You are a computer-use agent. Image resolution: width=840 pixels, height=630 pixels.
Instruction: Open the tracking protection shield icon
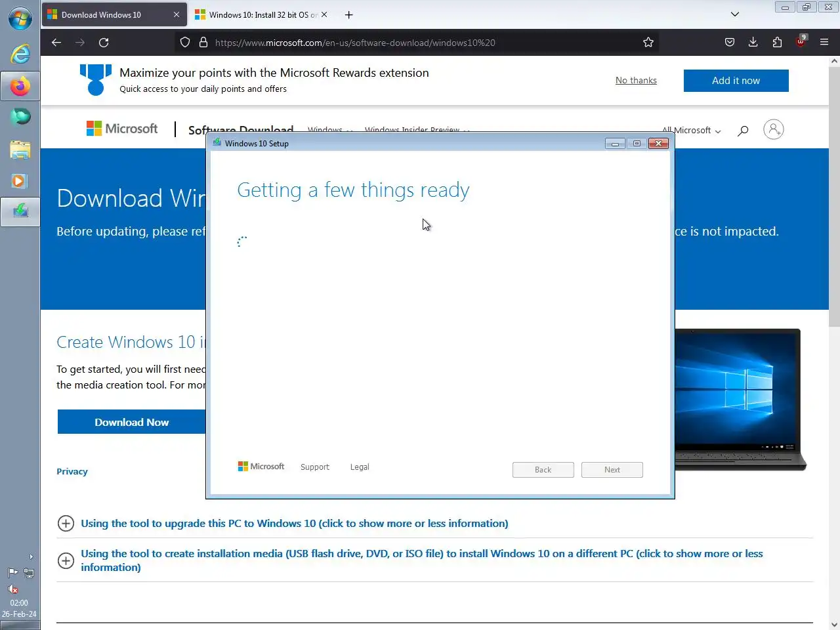coord(185,43)
